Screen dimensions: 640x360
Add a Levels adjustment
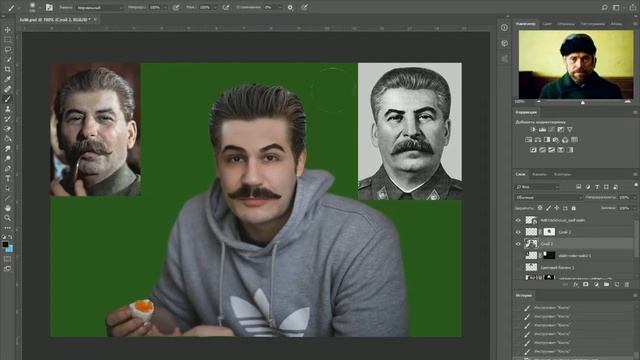point(542,129)
